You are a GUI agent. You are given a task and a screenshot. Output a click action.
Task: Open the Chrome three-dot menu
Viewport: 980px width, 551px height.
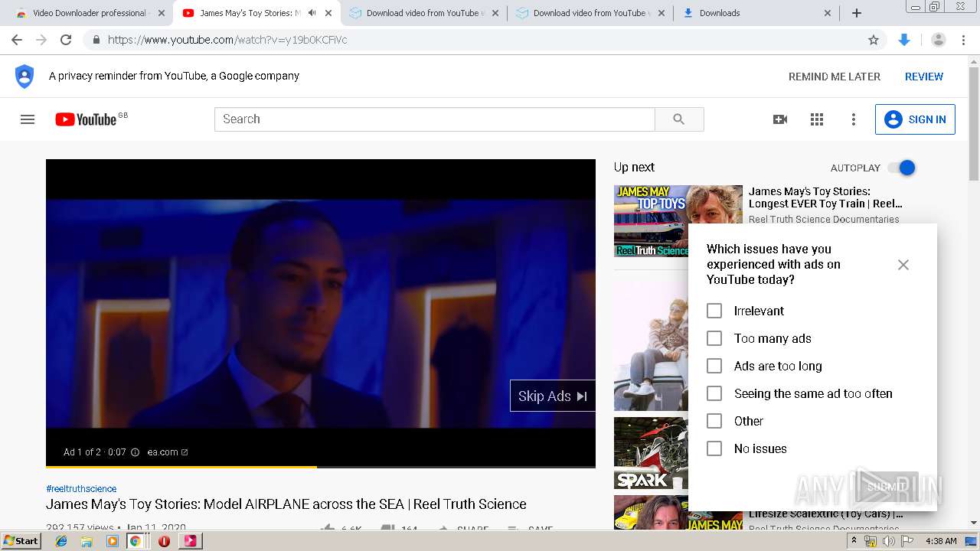point(964,40)
